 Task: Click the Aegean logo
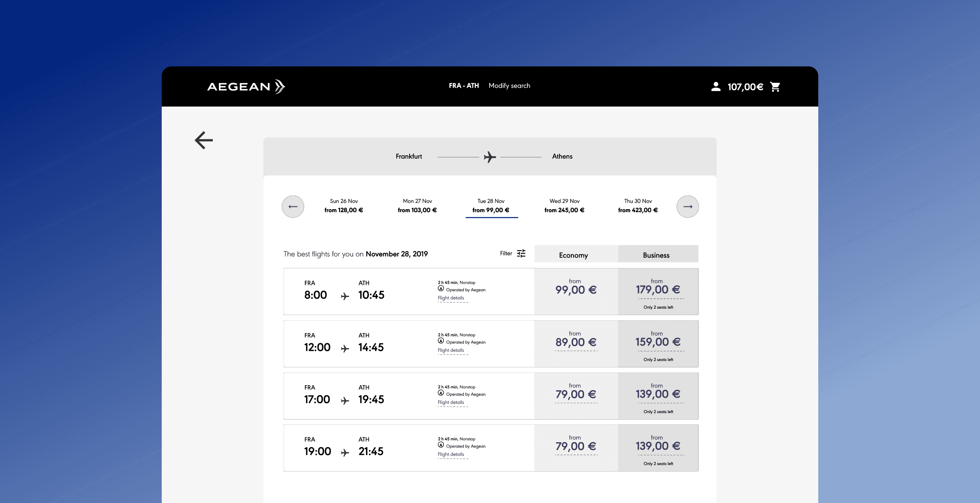click(246, 87)
